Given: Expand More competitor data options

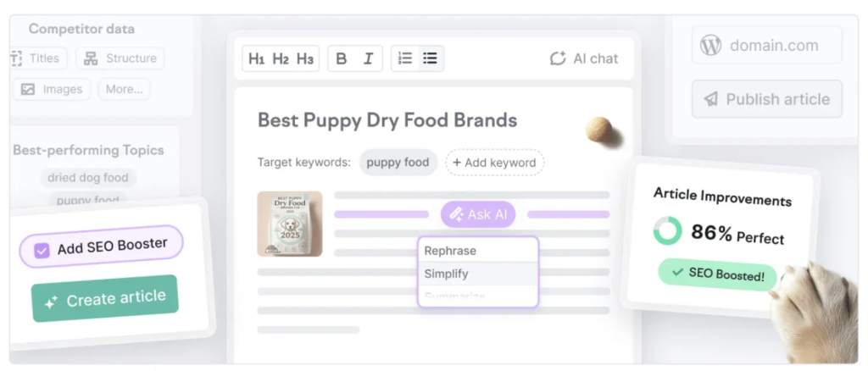Looking at the screenshot, I should pos(124,89).
